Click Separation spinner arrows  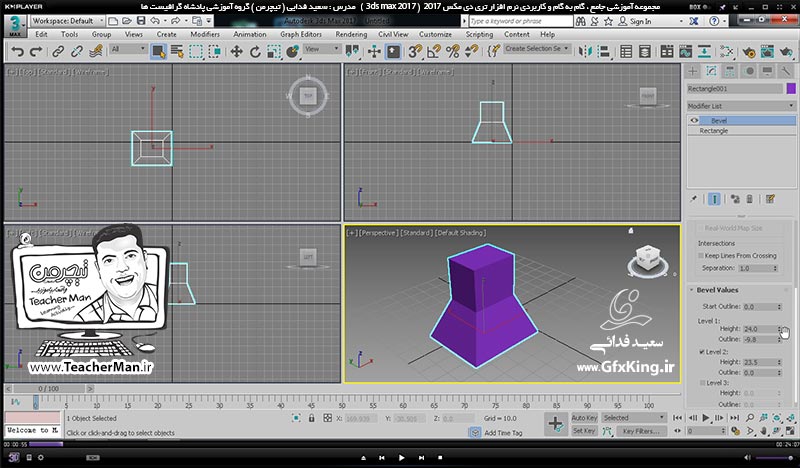(x=775, y=268)
